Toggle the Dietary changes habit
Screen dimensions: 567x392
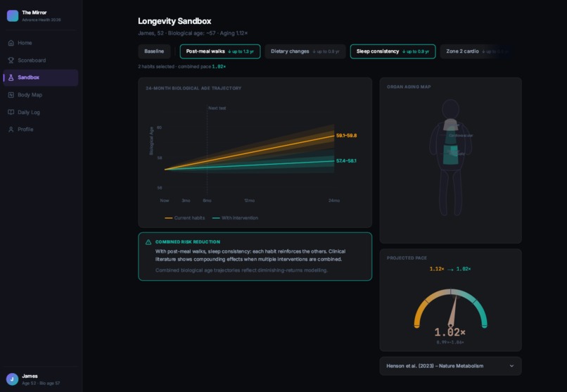click(x=305, y=51)
